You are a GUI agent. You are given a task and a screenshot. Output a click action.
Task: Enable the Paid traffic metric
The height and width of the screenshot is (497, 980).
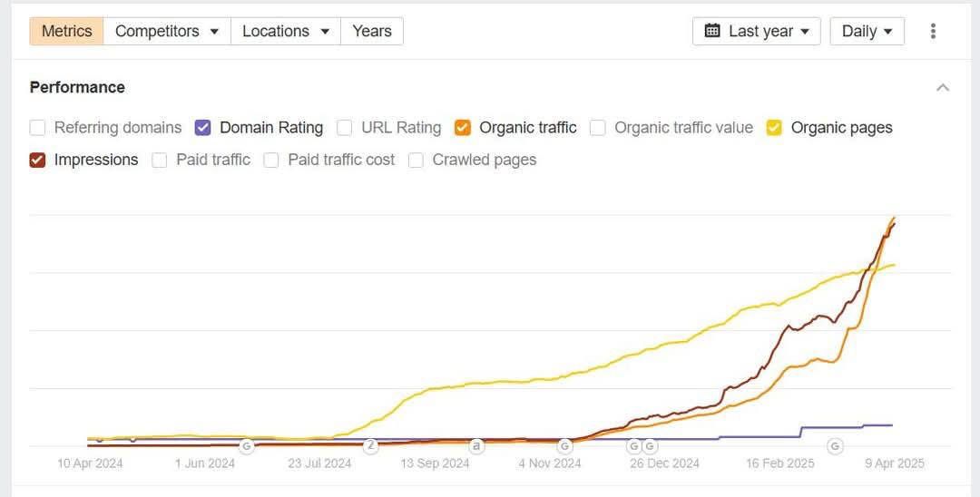coord(160,161)
